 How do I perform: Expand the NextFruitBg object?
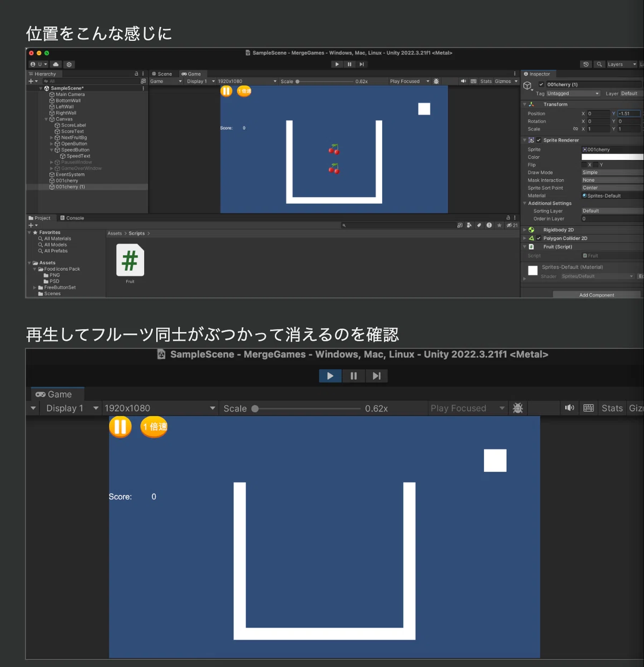[52, 137]
